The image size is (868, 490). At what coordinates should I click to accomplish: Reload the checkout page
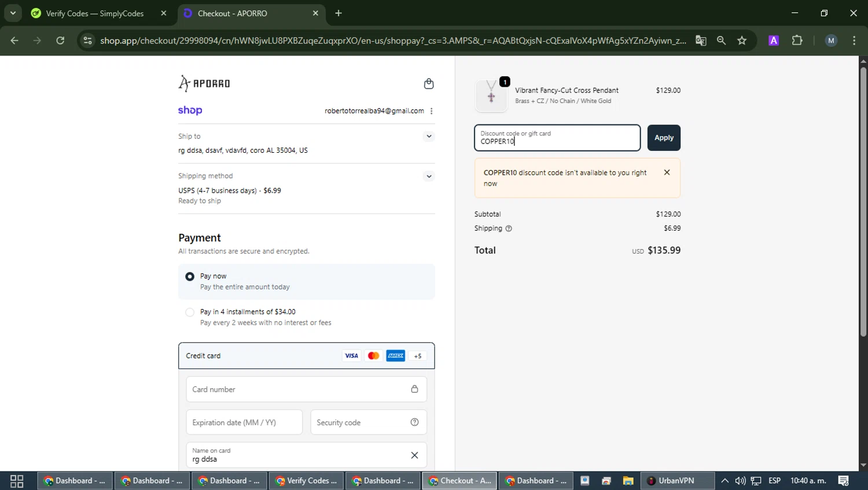60,40
